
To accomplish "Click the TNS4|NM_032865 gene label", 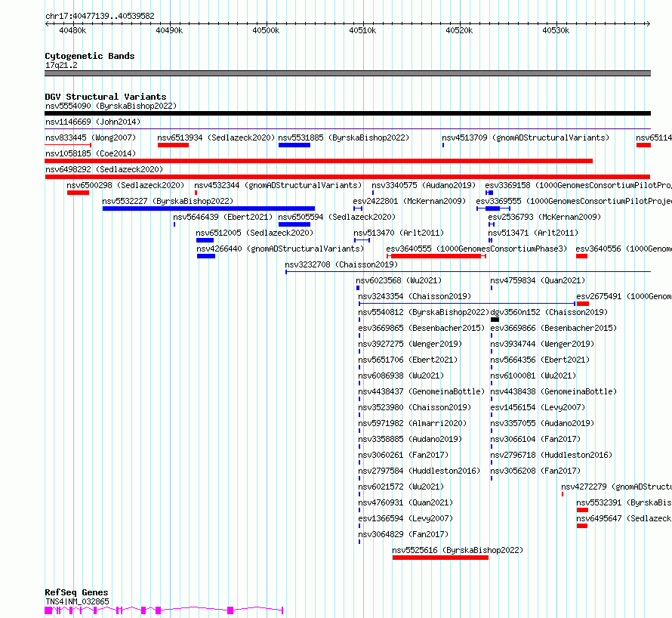I will pos(77,601).
